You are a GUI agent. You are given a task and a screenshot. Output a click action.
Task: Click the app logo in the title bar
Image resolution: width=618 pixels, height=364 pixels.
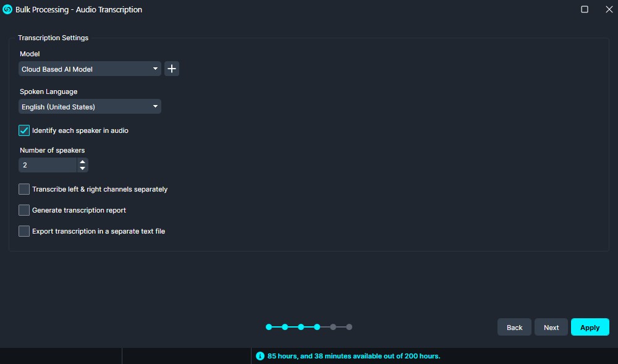click(x=7, y=9)
